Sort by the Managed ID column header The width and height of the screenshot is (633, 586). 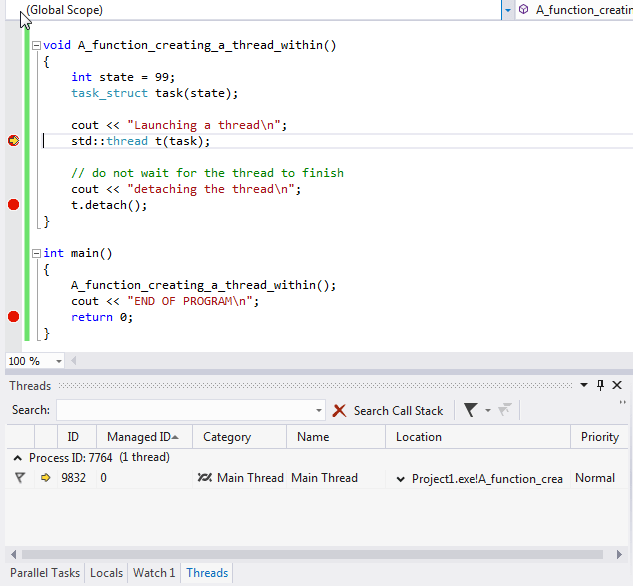pyautogui.click(x=144, y=437)
